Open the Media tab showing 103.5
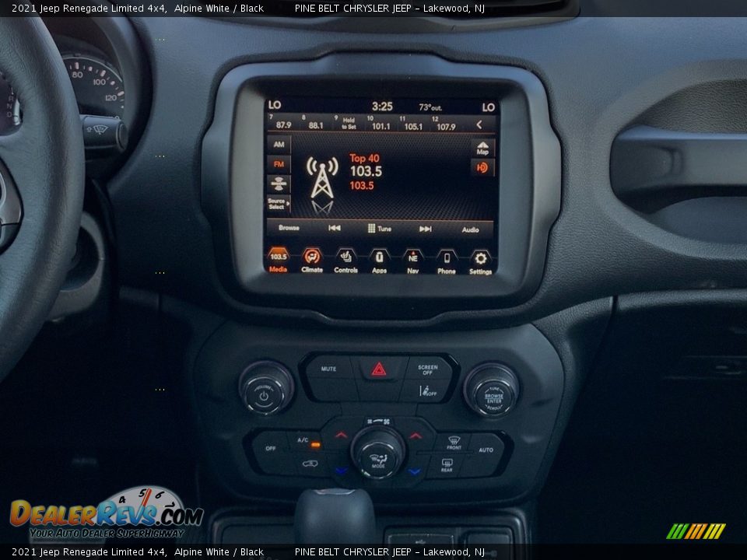The width and height of the screenshot is (747, 560). (279, 261)
